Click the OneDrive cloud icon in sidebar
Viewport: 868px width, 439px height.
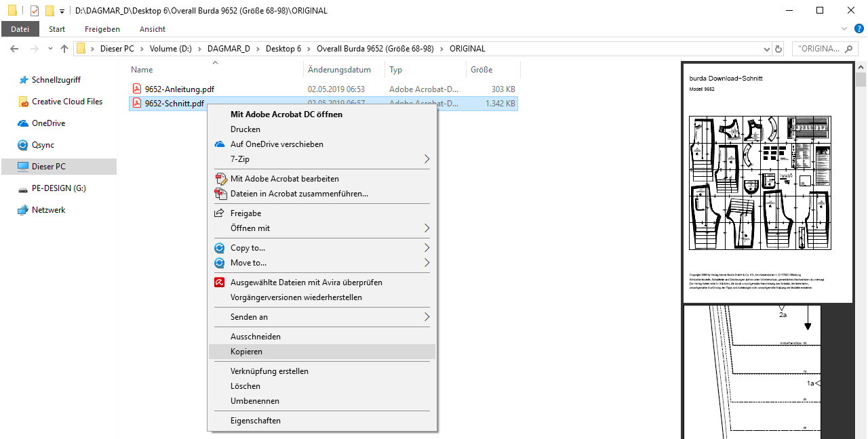click(x=22, y=123)
